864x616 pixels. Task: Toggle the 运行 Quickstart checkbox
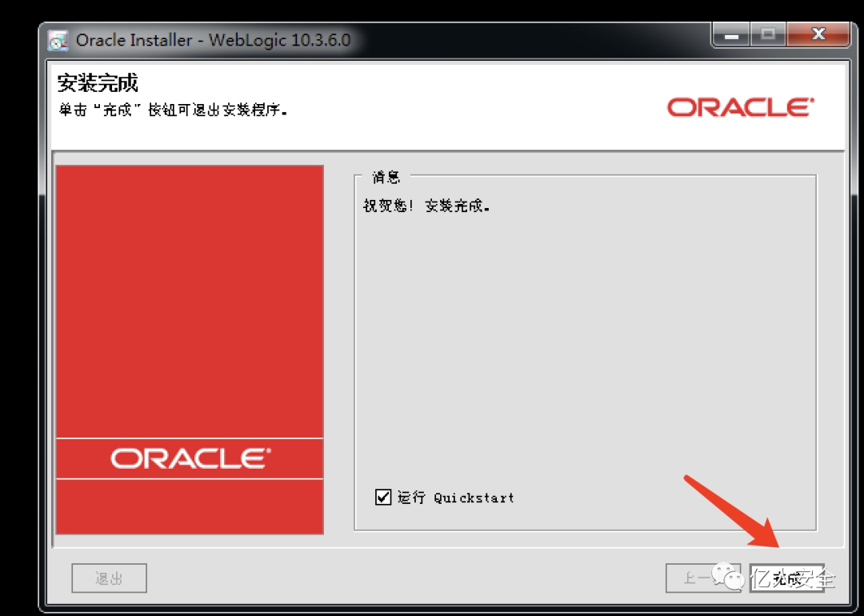pyautogui.click(x=383, y=497)
